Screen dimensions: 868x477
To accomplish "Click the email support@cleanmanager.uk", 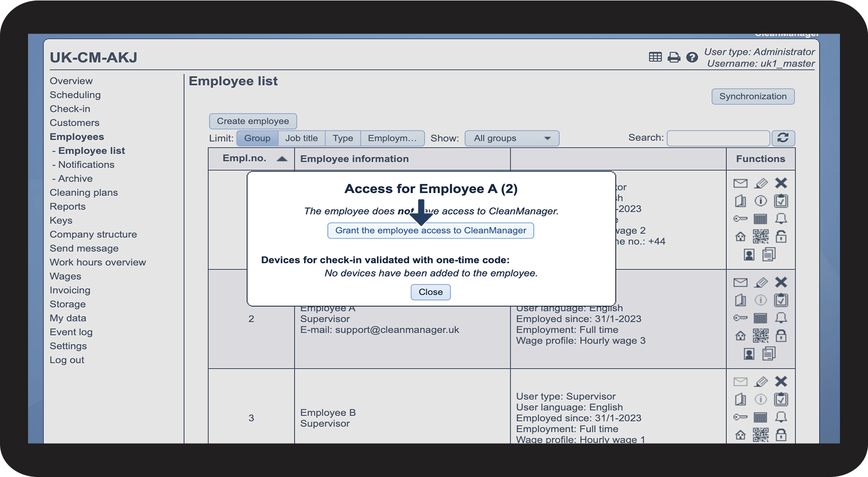I will [397, 330].
